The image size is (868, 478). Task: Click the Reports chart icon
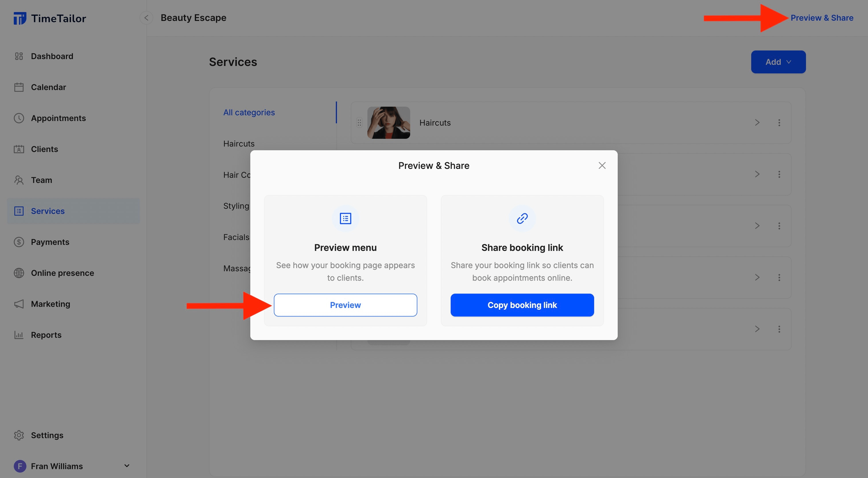coord(19,335)
